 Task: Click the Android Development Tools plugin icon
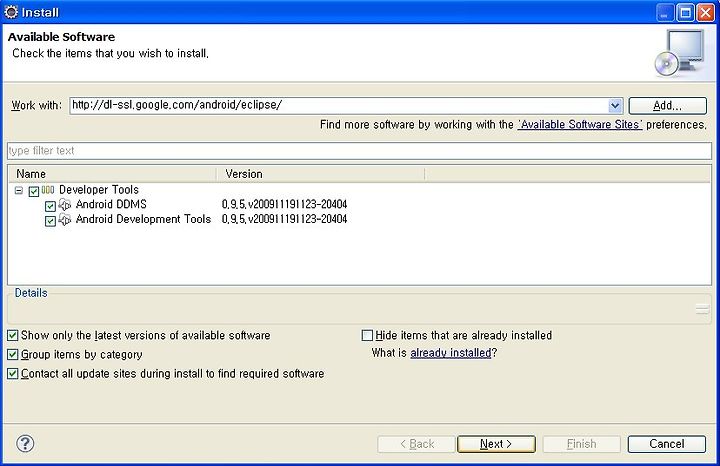(x=65, y=219)
